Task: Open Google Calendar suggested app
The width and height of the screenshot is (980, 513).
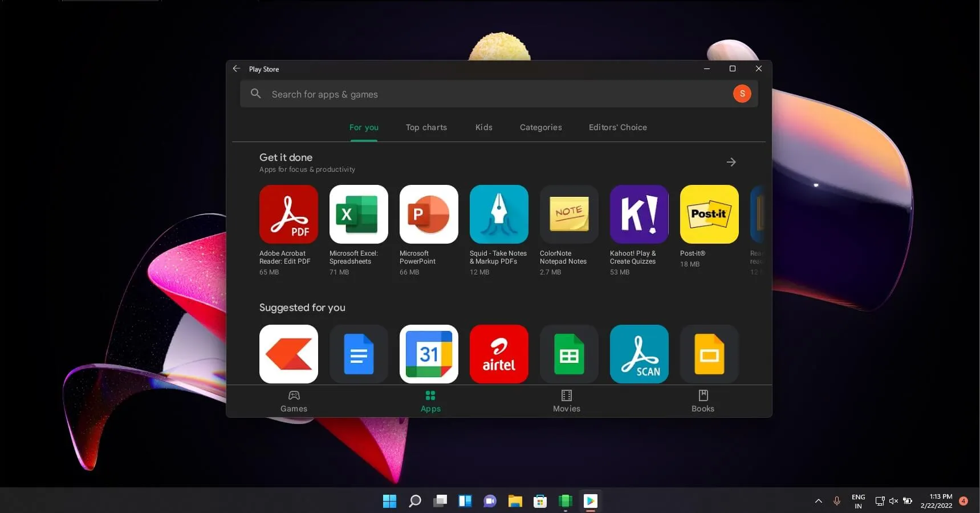Action: click(429, 354)
